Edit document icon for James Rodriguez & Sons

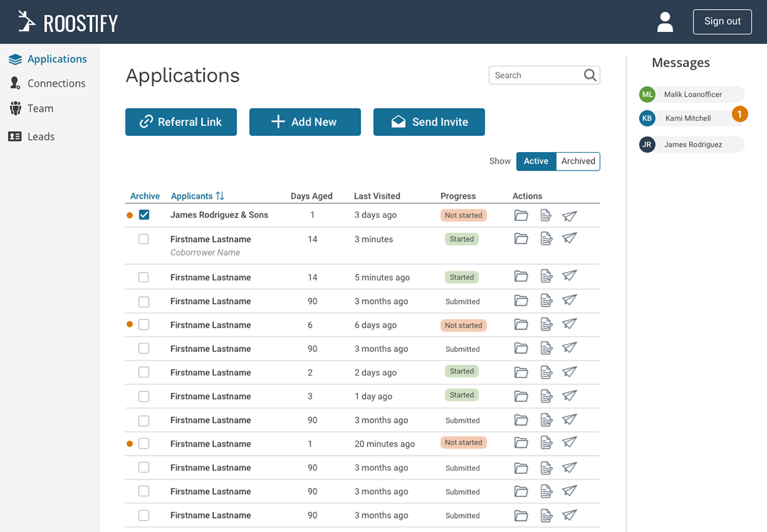pos(546,216)
